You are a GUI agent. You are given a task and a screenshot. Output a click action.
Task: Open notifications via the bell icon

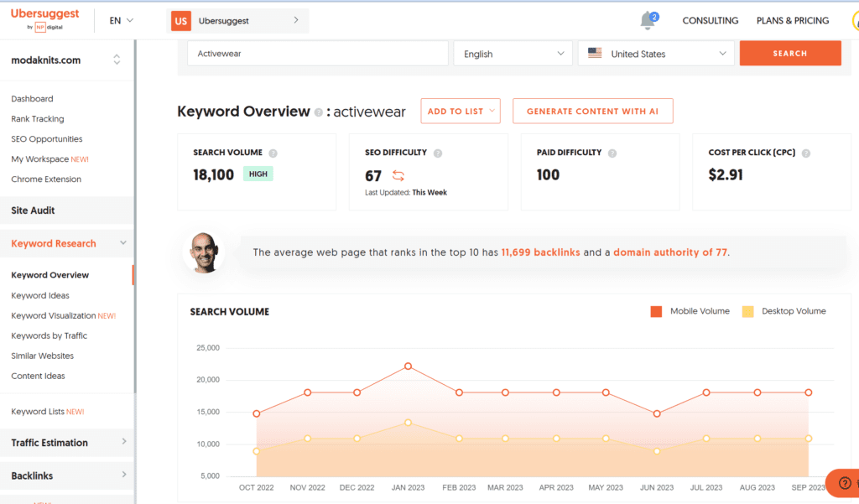[646, 21]
